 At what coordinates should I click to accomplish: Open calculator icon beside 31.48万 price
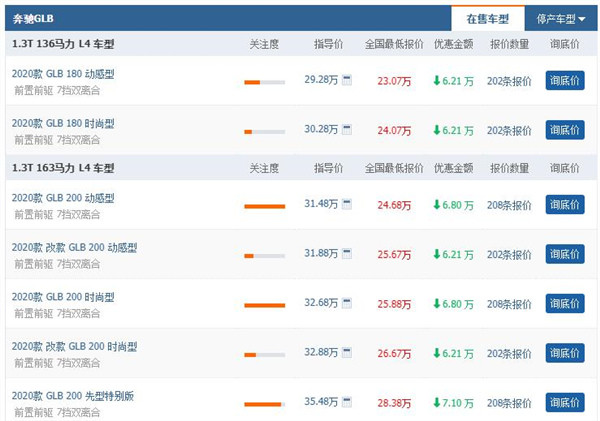347,204
